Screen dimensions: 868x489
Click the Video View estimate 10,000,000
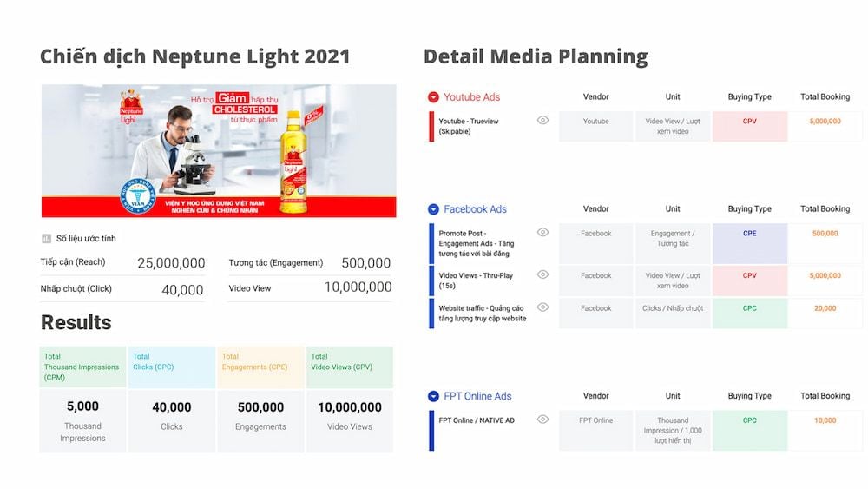(358, 287)
